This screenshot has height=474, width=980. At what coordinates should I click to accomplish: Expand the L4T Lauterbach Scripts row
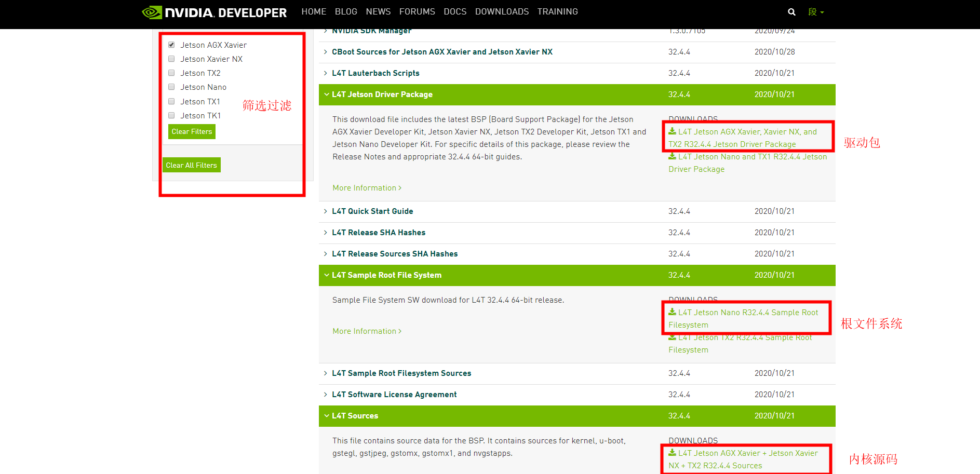coord(577,73)
